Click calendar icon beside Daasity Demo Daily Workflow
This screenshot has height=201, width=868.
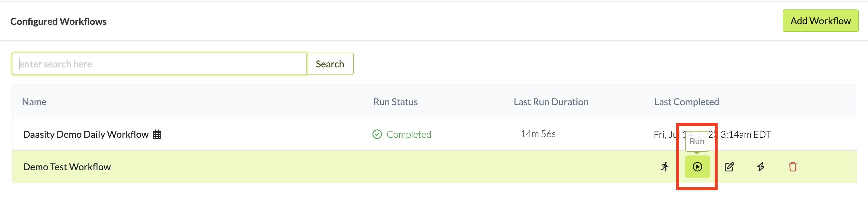(x=157, y=134)
